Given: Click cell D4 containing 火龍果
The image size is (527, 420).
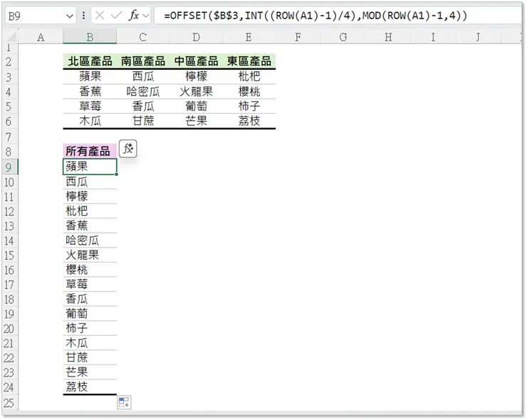Looking at the screenshot, I should coord(196,91).
